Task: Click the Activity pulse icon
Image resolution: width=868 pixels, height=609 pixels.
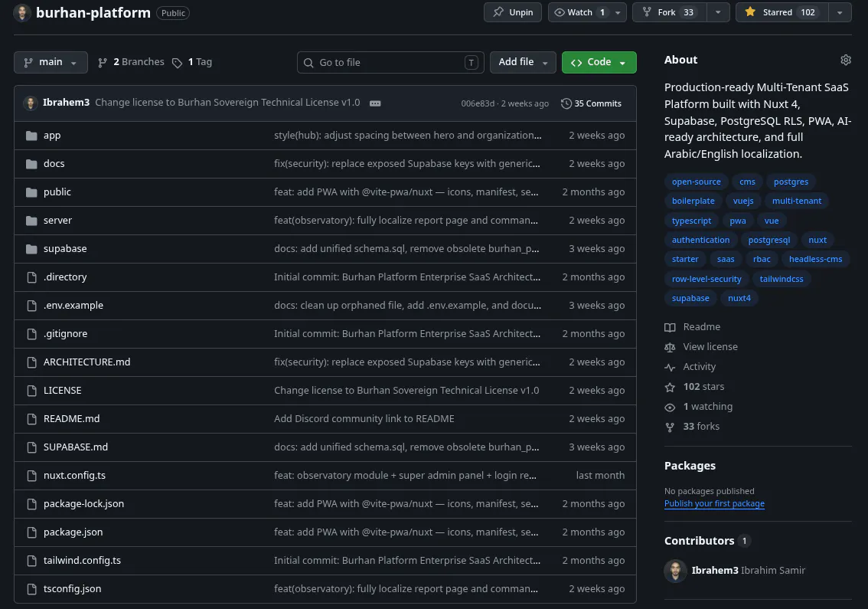Action: coord(670,368)
